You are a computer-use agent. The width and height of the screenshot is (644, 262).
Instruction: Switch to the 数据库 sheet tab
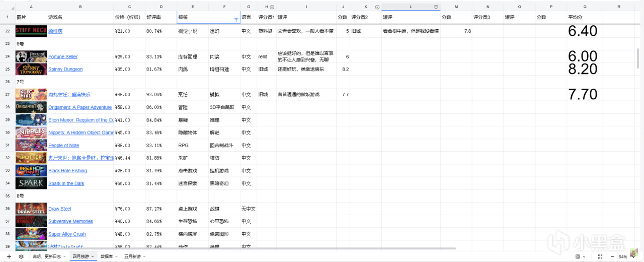pos(106,256)
